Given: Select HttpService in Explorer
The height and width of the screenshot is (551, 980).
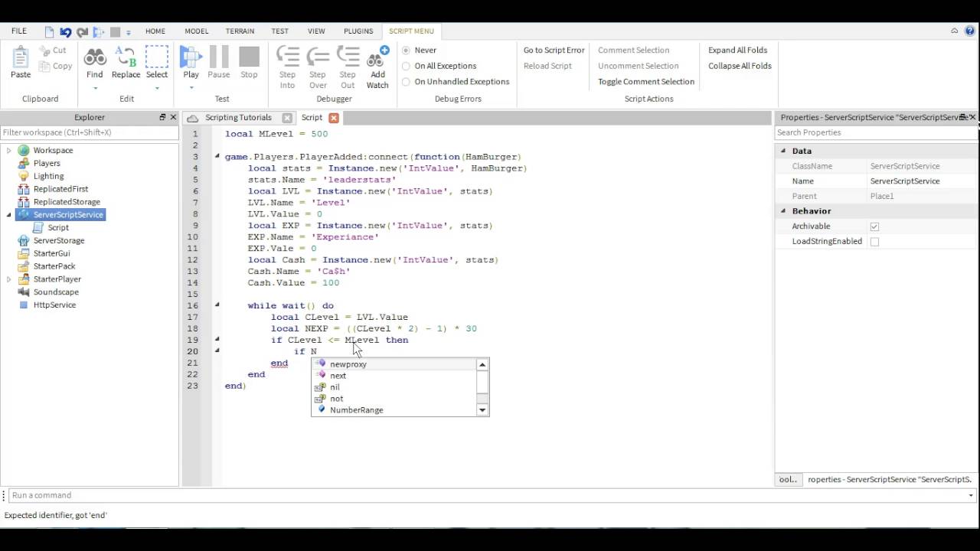Looking at the screenshot, I should [54, 305].
